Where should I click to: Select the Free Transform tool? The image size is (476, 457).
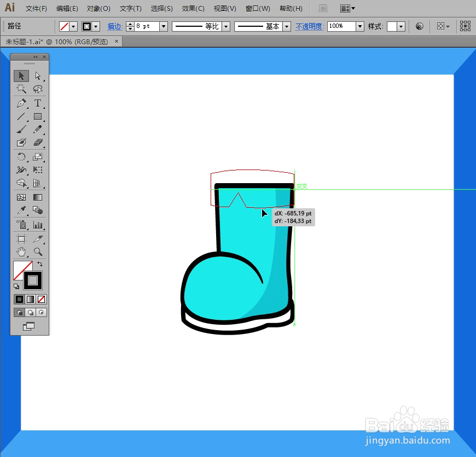point(38,170)
